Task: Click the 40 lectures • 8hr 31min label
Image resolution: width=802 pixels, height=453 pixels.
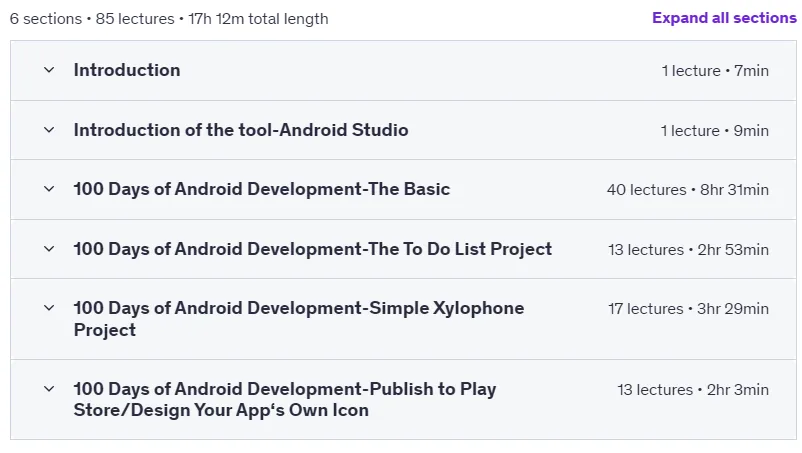Action: [x=687, y=190]
